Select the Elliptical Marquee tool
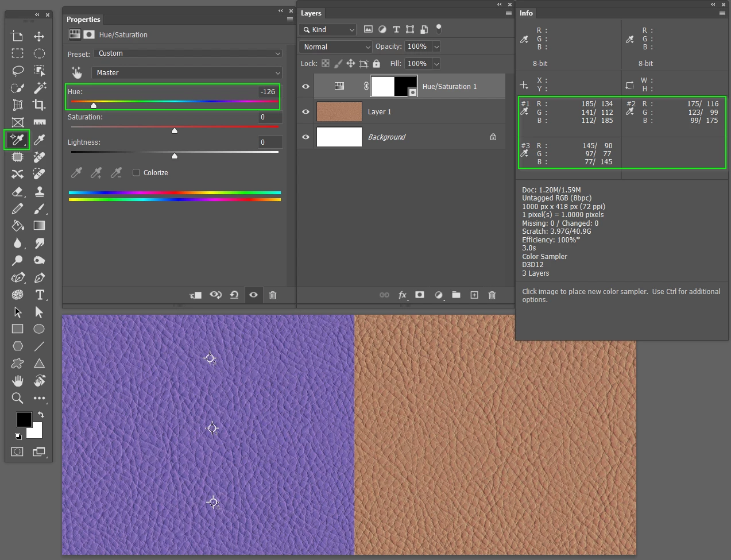Image resolution: width=731 pixels, height=560 pixels. click(x=39, y=53)
